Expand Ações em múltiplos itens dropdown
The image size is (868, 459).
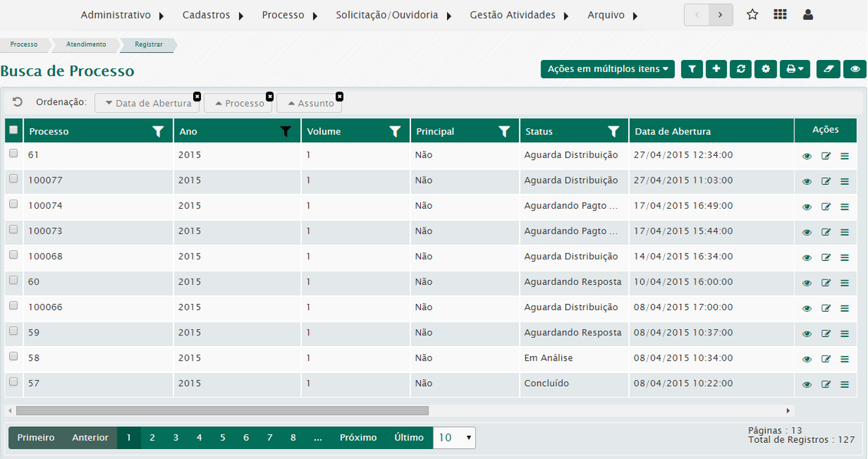coord(607,69)
